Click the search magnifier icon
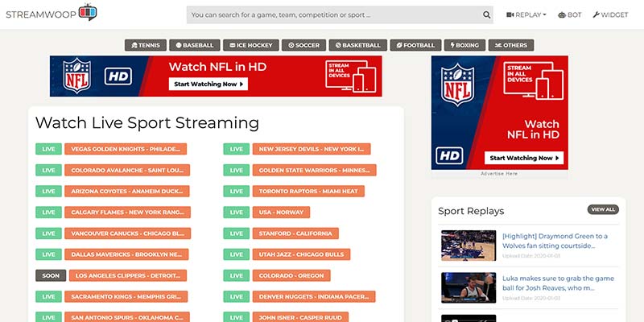 (x=486, y=14)
